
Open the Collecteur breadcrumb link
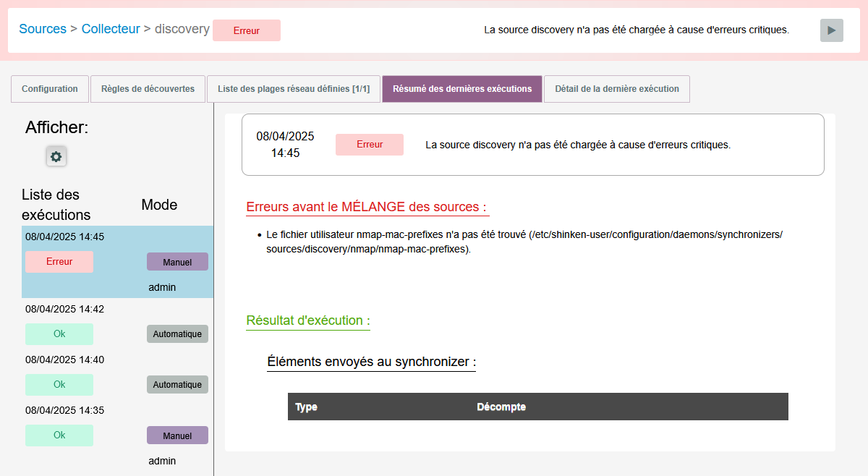coord(111,30)
